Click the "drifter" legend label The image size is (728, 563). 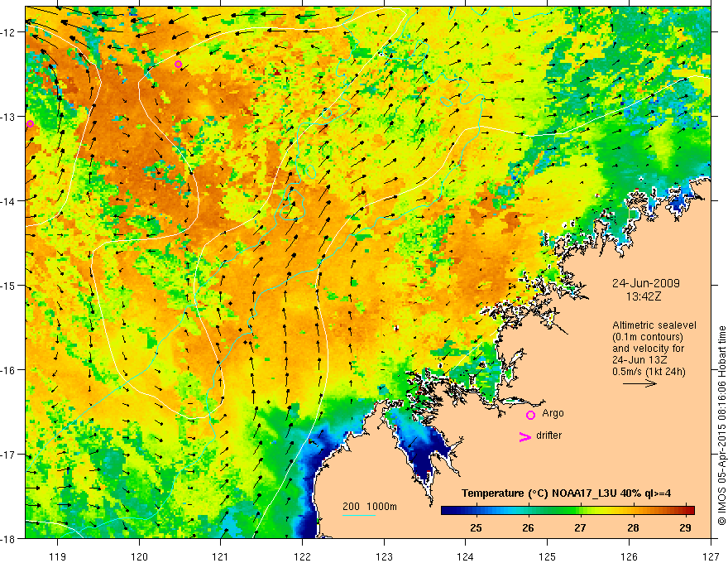coord(548,435)
